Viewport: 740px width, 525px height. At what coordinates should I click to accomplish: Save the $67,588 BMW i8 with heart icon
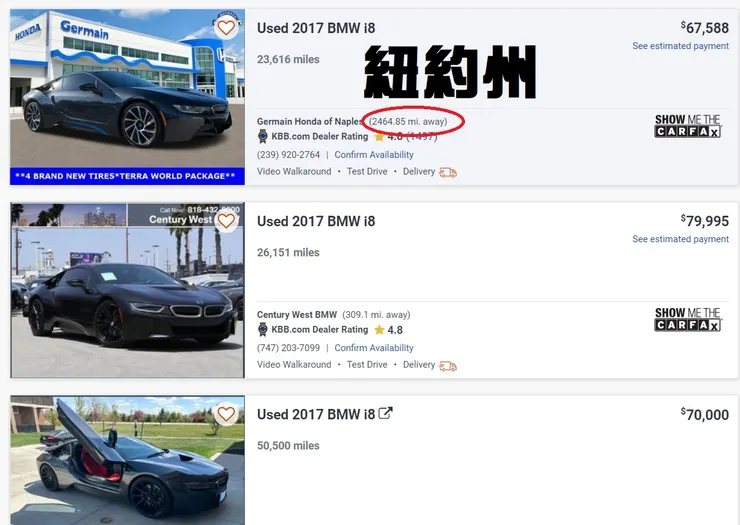click(226, 28)
